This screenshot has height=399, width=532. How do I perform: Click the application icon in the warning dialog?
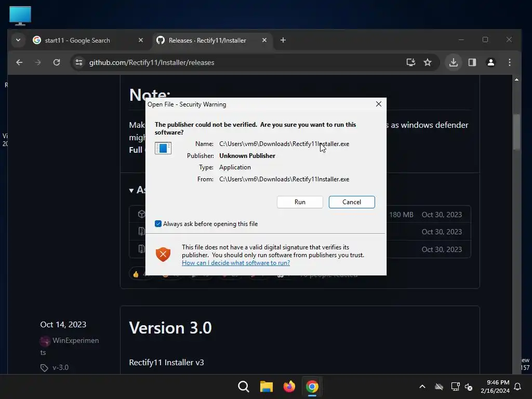click(x=163, y=148)
